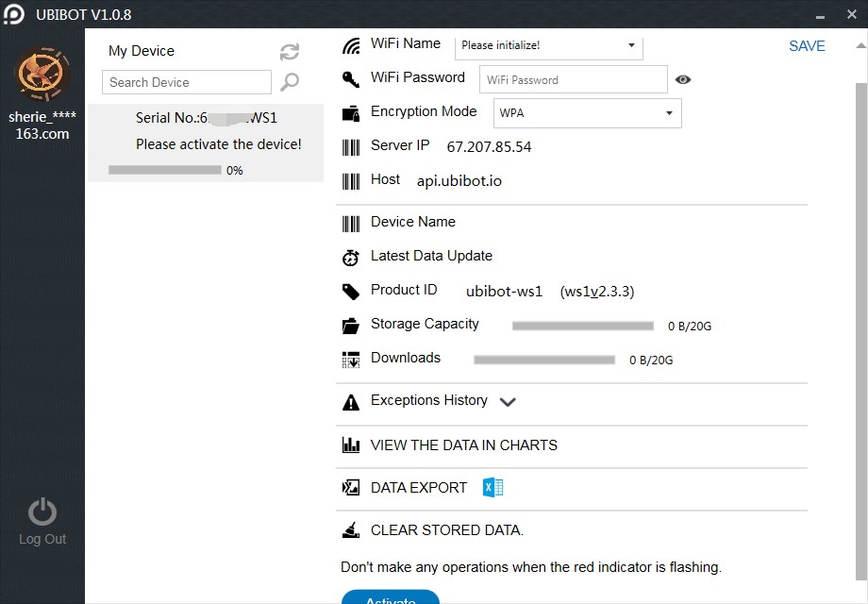Click the Encryption Mode lock icon
This screenshot has width=868, height=604.
click(x=350, y=113)
